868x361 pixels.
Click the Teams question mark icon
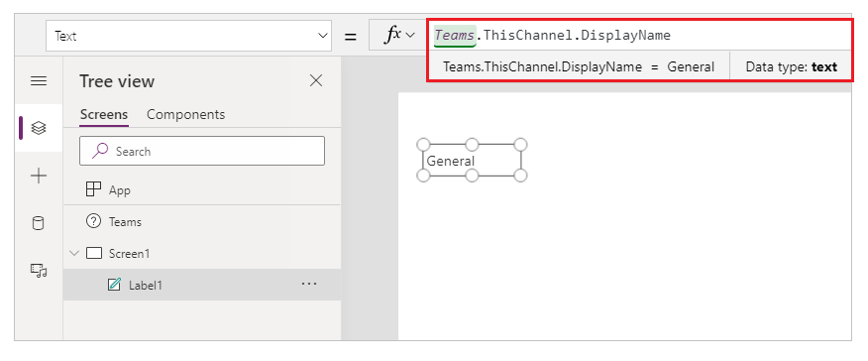[x=93, y=221]
